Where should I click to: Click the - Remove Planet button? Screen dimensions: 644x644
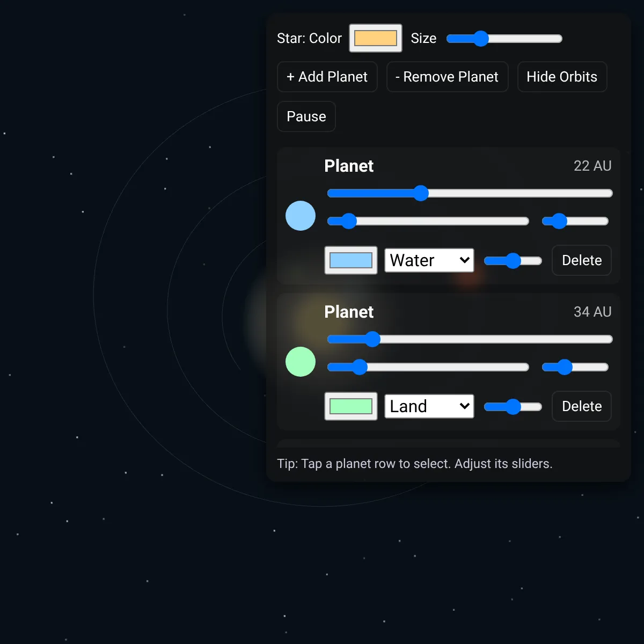tap(447, 77)
